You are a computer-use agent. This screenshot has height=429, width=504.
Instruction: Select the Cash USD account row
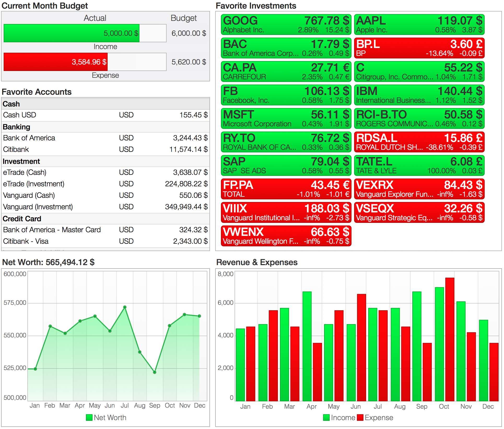(106, 115)
